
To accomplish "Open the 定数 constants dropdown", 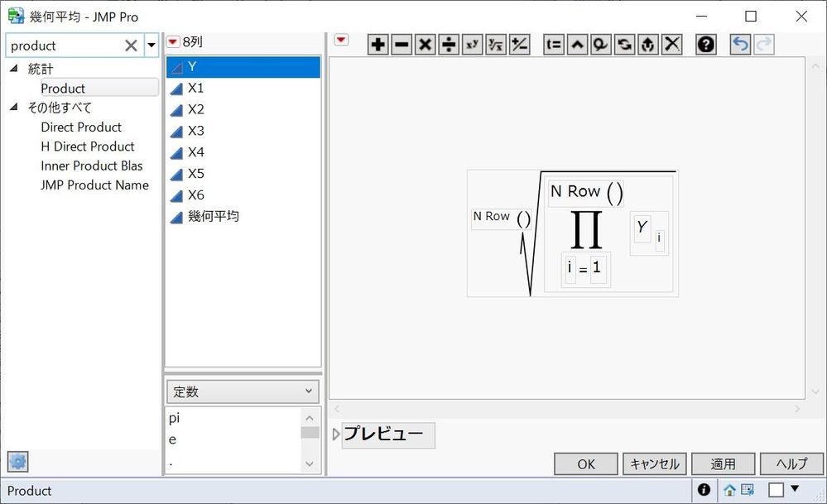I will click(x=243, y=391).
